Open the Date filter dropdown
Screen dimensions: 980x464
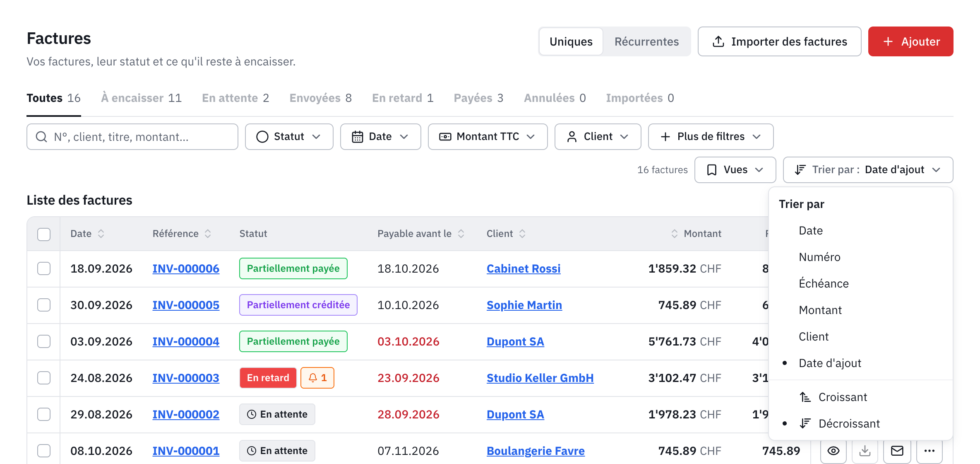[x=380, y=137]
